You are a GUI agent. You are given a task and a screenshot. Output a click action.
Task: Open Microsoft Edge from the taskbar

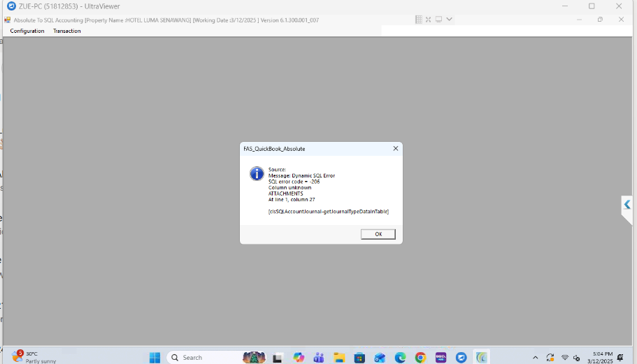point(400,358)
